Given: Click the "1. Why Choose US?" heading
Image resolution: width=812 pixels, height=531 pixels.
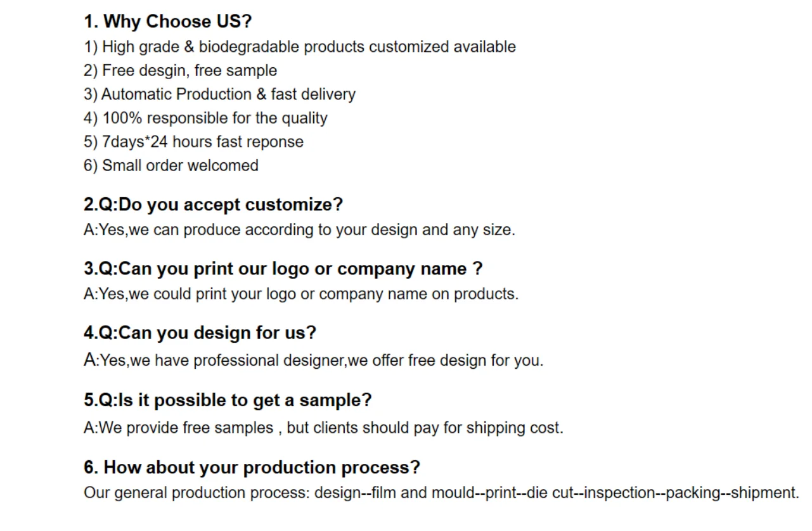Looking at the screenshot, I should click(x=167, y=22).
